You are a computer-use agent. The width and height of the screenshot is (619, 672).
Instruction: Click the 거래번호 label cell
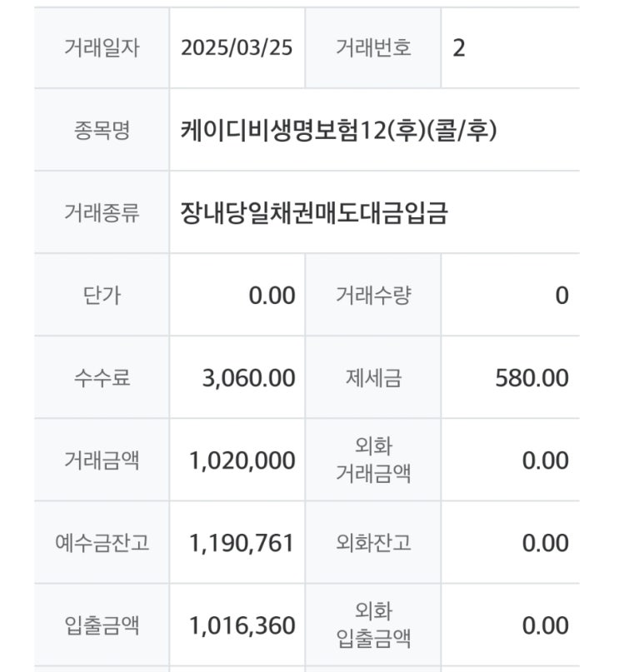point(373,47)
